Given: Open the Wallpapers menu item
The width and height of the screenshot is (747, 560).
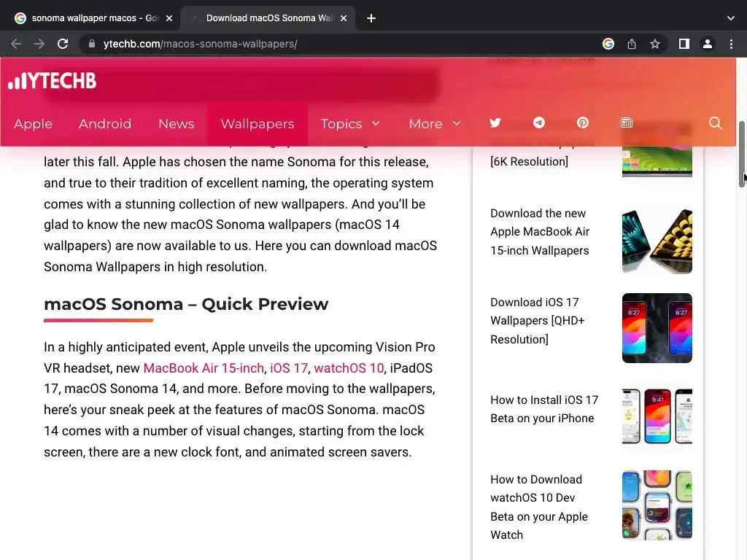Looking at the screenshot, I should [258, 124].
